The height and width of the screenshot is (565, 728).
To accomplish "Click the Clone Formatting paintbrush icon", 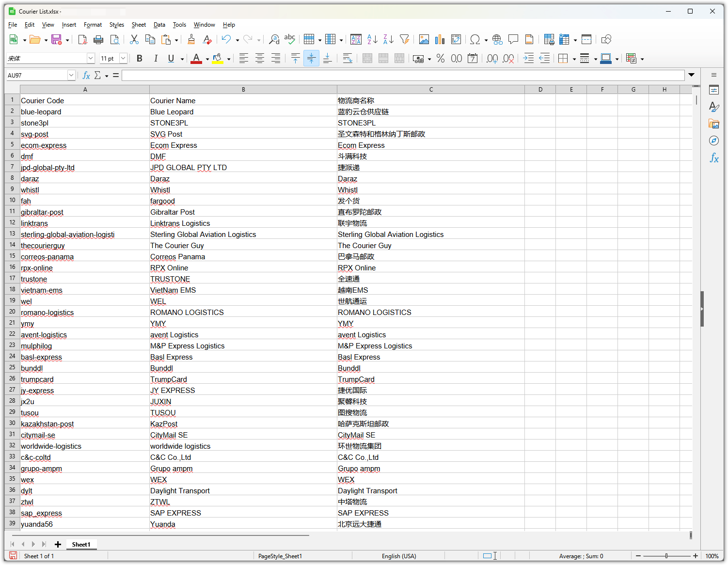I will [x=191, y=40].
